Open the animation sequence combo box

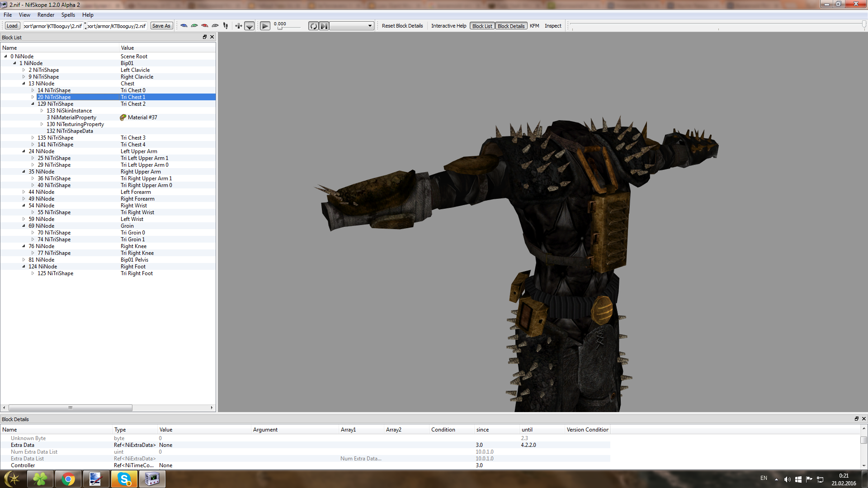[352, 26]
